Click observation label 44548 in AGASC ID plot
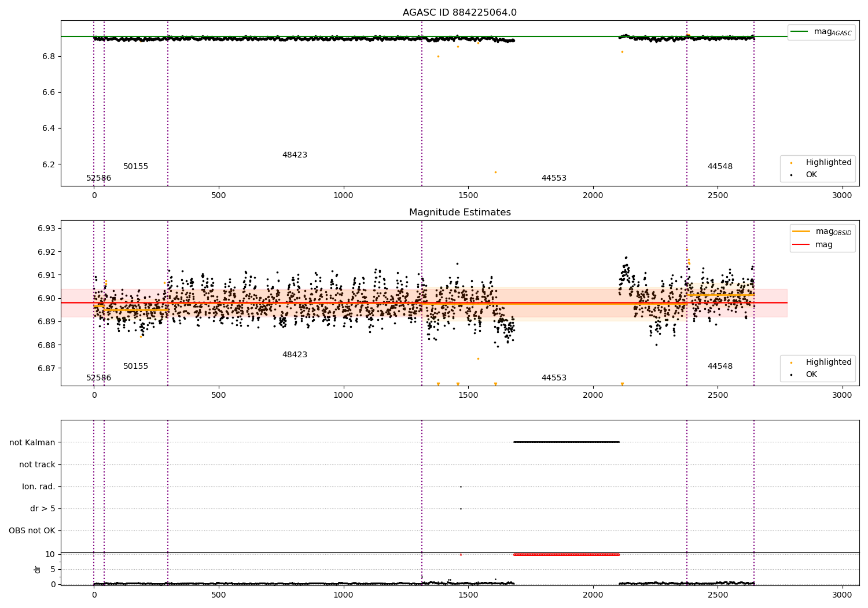The image size is (868, 608). [720, 167]
